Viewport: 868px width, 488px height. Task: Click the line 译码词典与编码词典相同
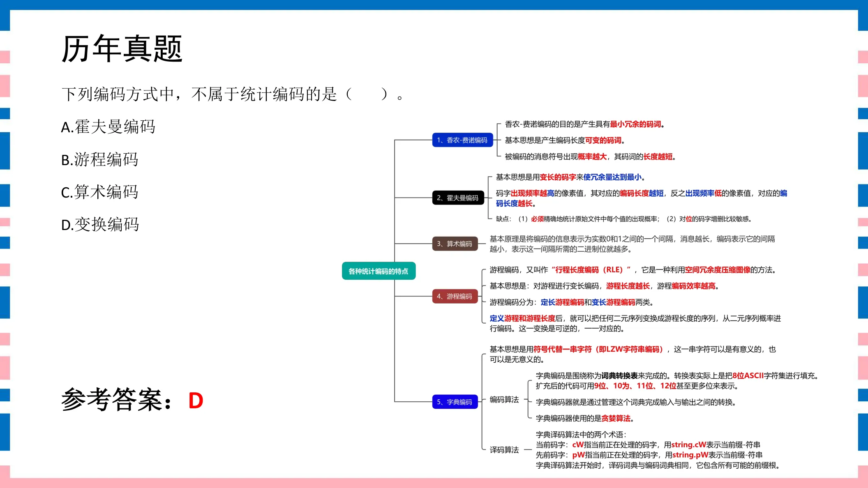click(x=658, y=465)
